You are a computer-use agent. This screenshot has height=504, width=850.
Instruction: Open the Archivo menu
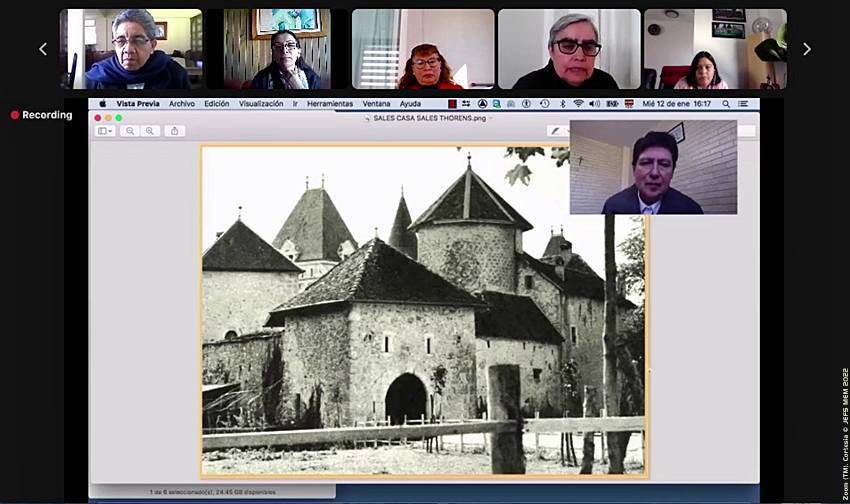[x=182, y=104]
